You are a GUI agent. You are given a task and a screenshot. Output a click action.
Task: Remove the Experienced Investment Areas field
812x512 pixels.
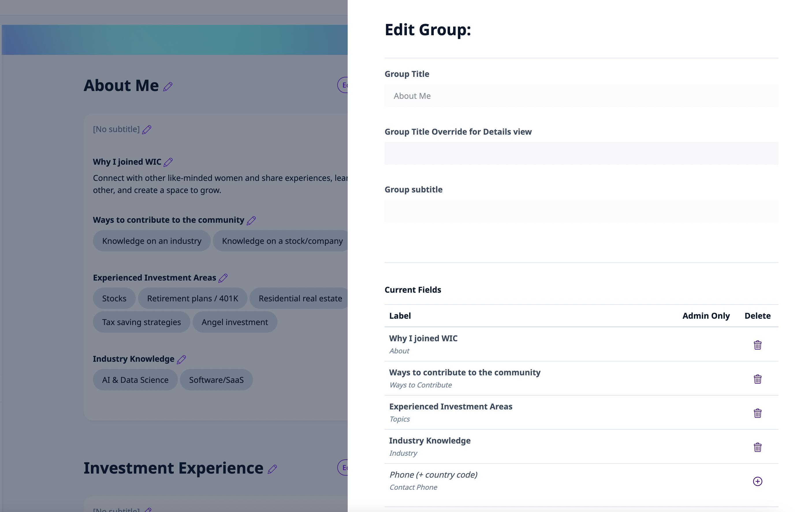click(x=757, y=413)
